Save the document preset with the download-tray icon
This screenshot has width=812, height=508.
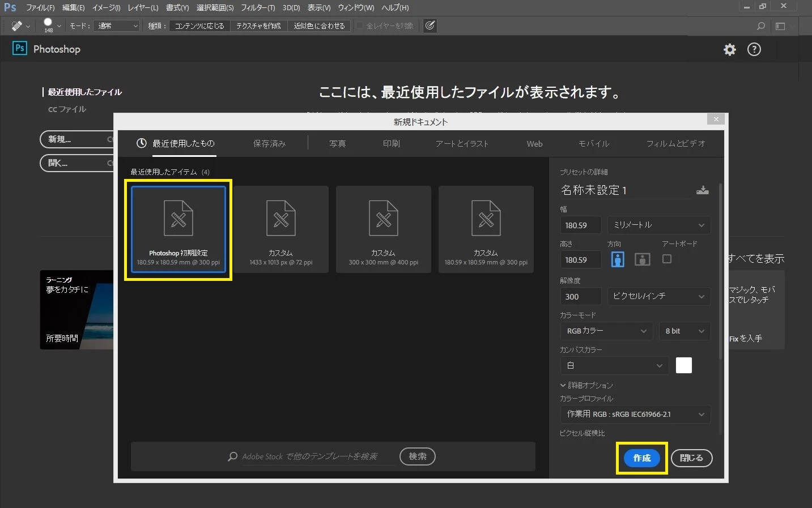pos(703,190)
